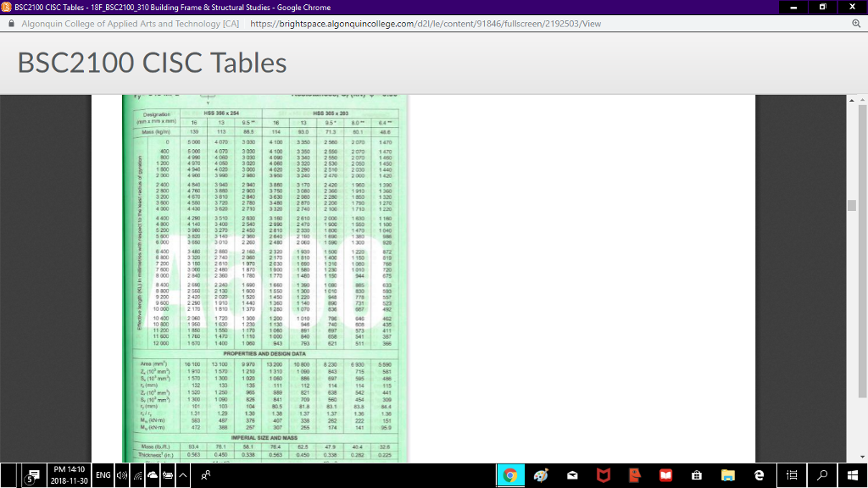
Task: Open the Mail app in taskbar
Action: pyautogui.click(x=572, y=475)
